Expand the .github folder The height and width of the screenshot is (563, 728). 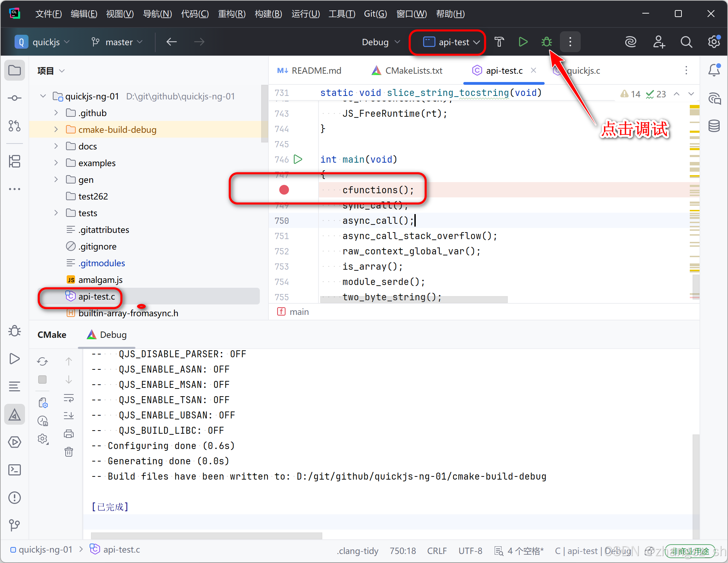click(x=56, y=113)
